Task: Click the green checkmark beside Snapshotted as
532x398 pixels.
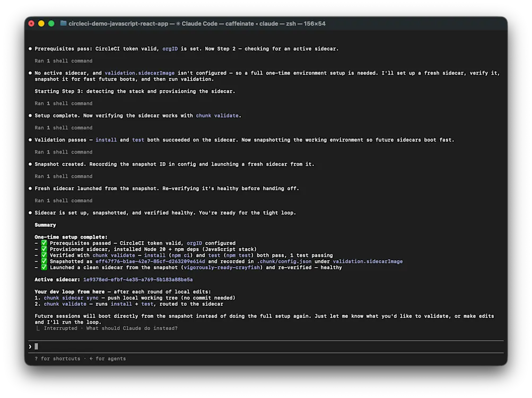Action: 44,261
